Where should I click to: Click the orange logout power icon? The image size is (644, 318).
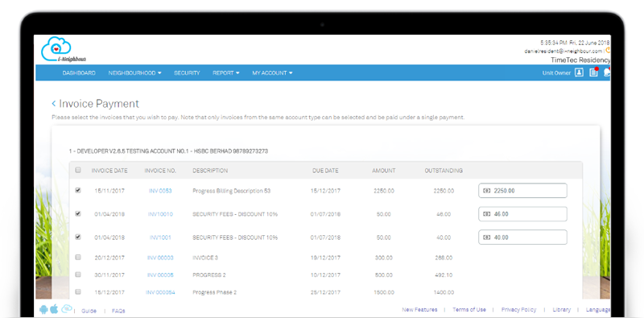coord(608,51)
